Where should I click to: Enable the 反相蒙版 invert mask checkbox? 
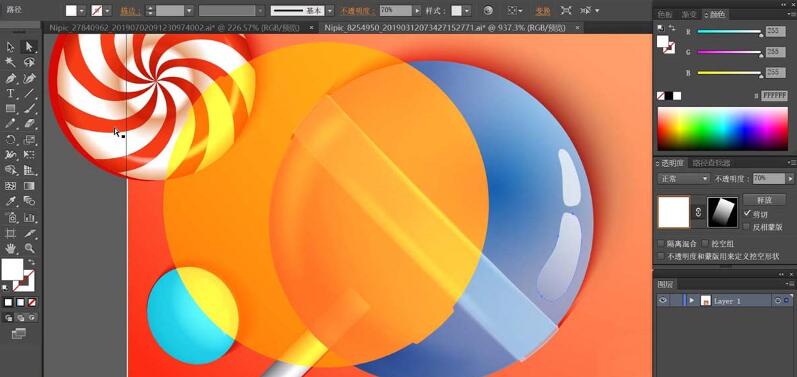(747, 227)
